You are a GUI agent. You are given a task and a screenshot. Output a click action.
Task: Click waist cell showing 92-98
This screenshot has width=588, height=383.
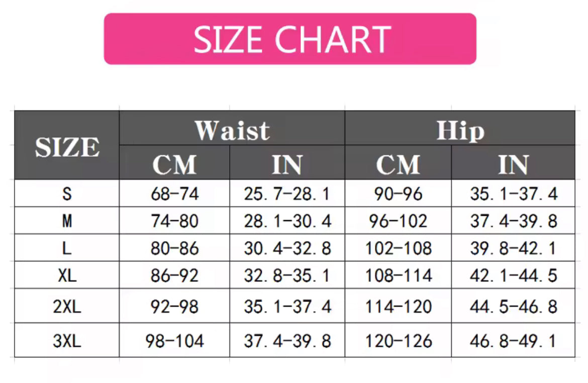coord(174,306)
